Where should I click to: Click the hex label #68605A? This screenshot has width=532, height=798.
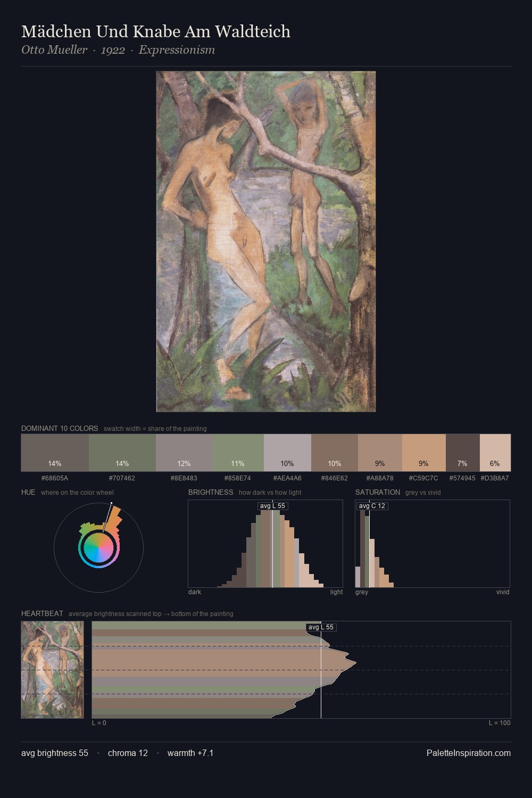(x=55, y=478)
